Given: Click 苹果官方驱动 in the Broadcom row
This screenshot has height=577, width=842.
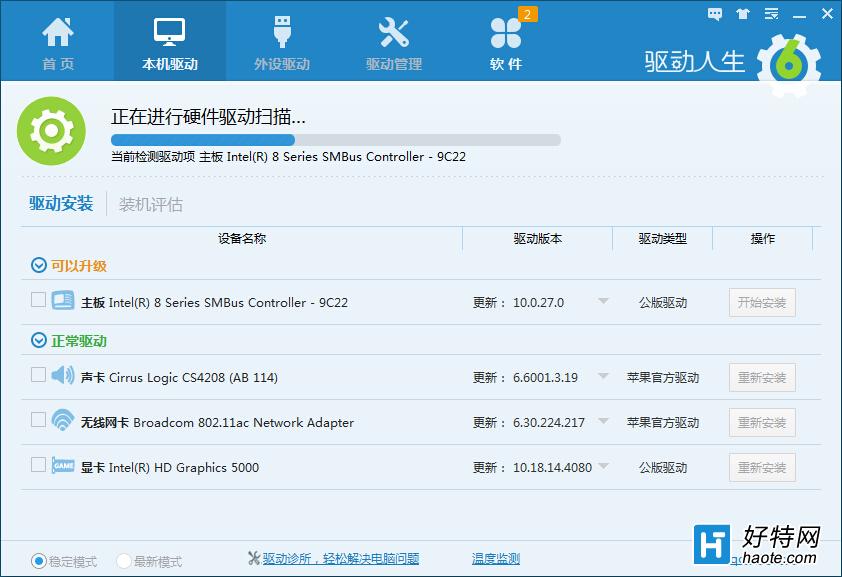Looking at the screenshot, I should 663,423.
